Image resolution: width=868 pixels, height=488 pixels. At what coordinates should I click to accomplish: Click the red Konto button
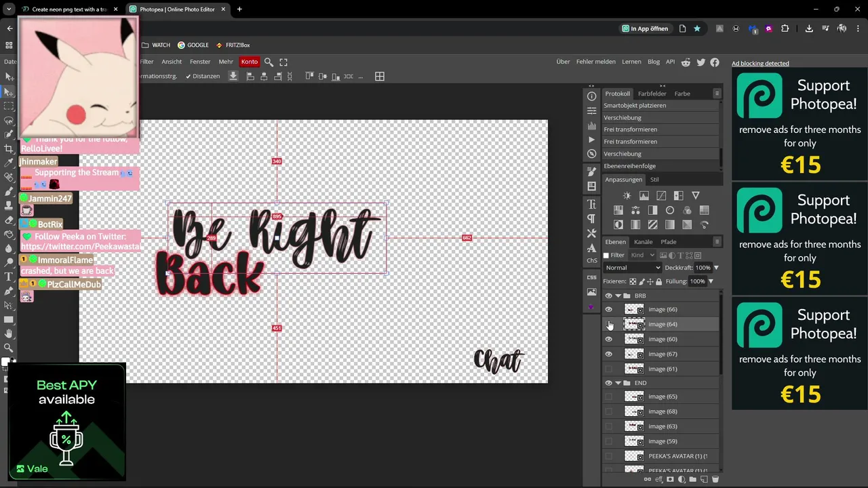[x=250, y=62]
